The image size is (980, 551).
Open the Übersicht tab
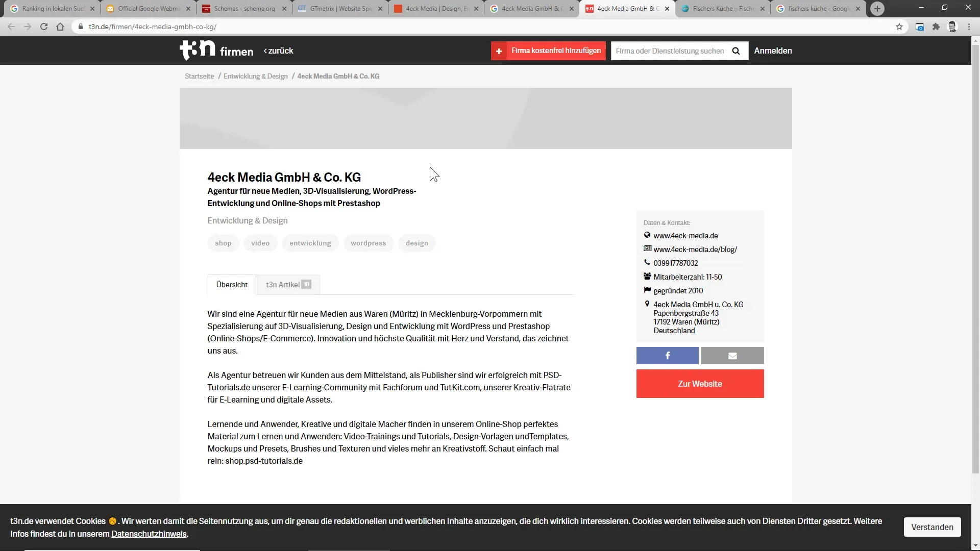(x=232, y=285)
